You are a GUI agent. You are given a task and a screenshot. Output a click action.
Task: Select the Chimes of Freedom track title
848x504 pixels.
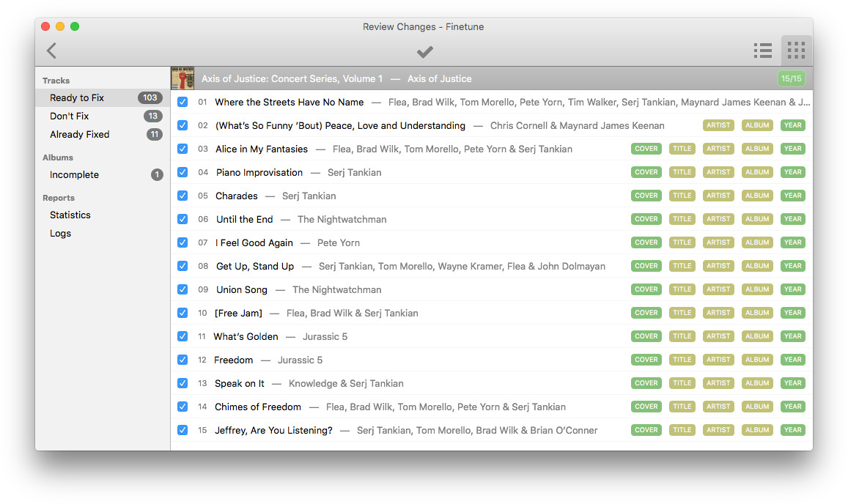point(257,407)
